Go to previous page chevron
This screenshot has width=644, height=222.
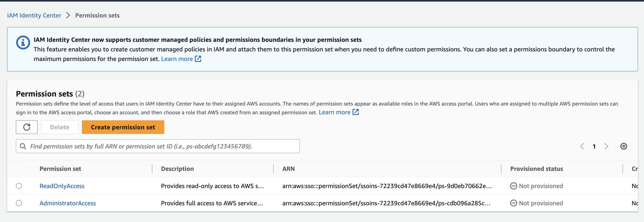click(x=582, y=146)
